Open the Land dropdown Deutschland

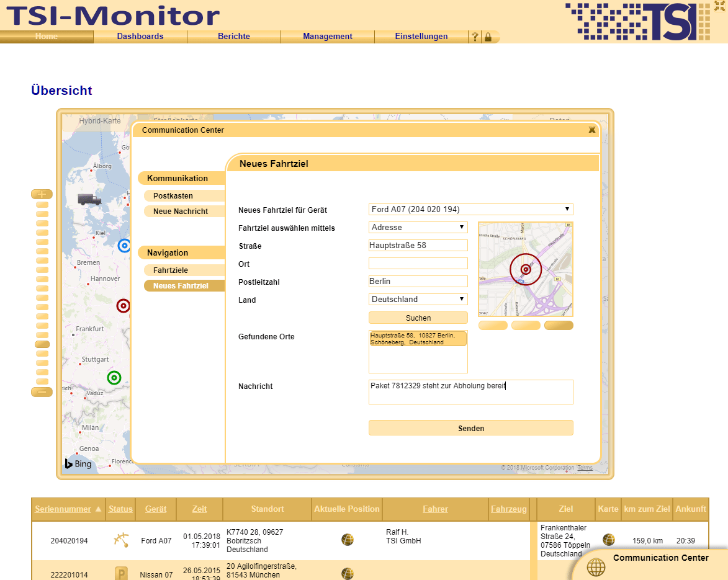[x=418, y=299]
